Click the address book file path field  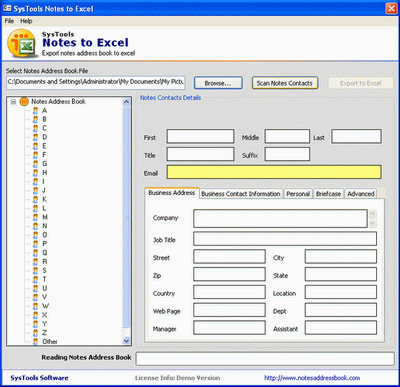click(x=96, y=83)
